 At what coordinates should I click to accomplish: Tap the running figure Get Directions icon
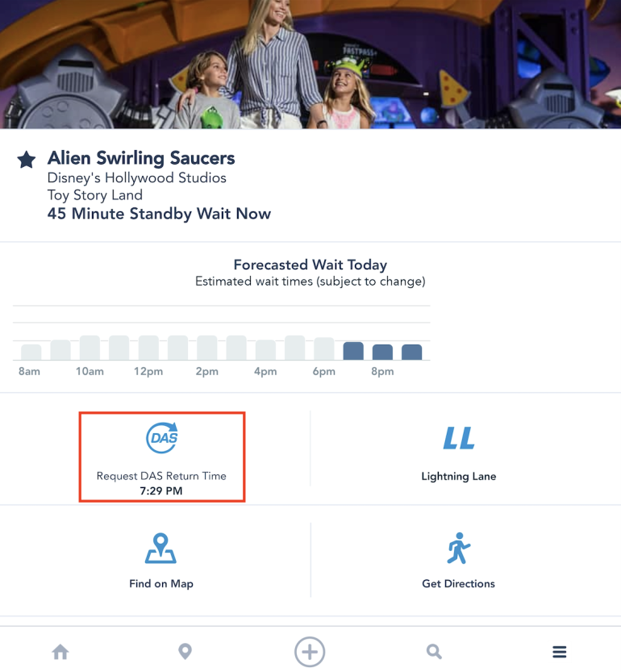(459, 548)
